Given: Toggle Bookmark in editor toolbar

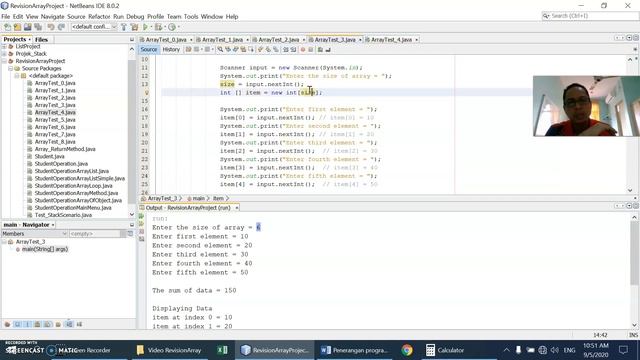Looking at the screenshot, I should tap(276, 49).
